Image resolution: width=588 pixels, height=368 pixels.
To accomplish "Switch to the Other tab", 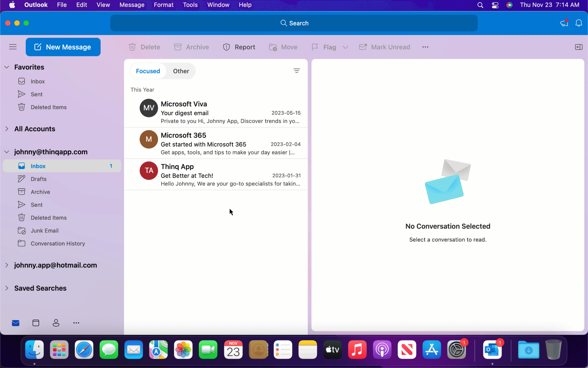I will click(181, 71).
